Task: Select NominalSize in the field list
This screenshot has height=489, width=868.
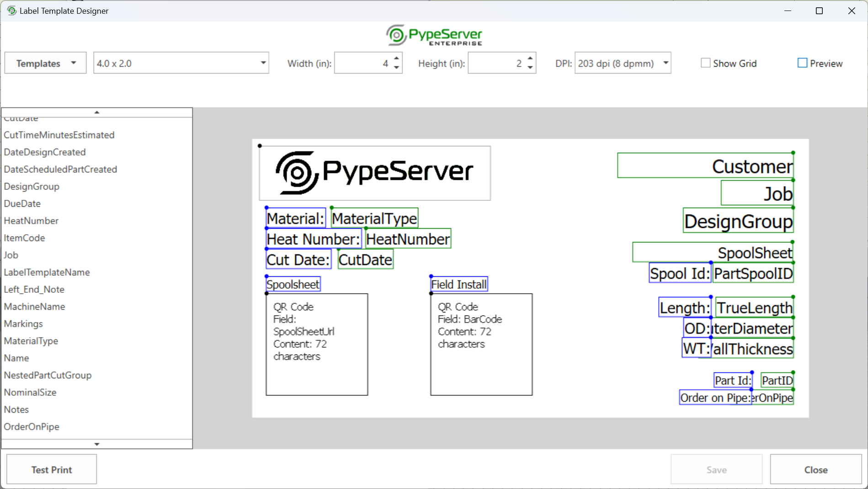Action: [x=30, y=392]
